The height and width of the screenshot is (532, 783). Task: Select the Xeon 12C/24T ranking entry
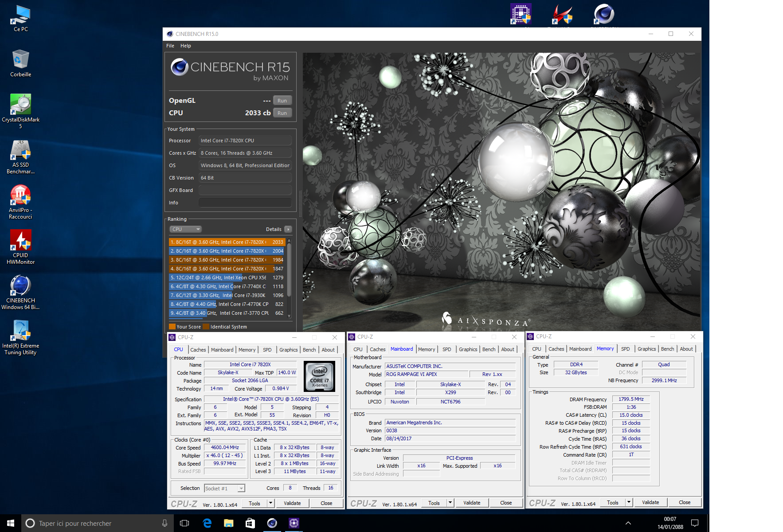point(227,278)
